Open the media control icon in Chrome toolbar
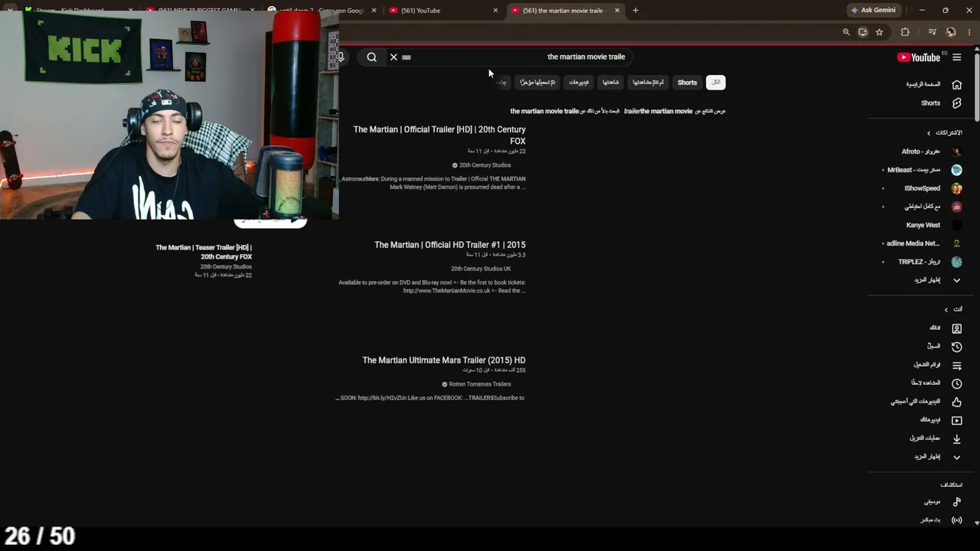980x551 pixels. pyautogui.click(x=932, y=32)
